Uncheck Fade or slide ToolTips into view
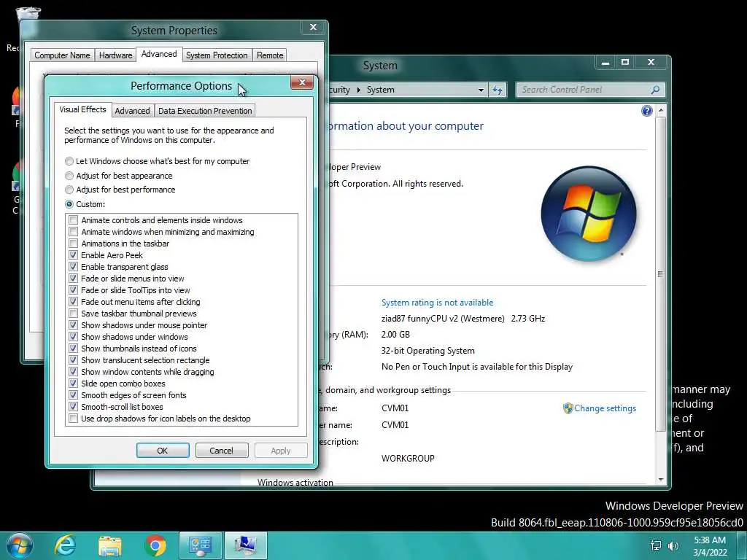Viewport: 747px width, 560px height. [x=73, y=290]
